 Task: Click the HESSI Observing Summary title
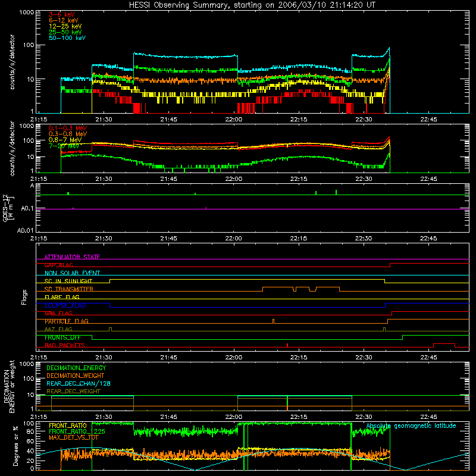252,5
